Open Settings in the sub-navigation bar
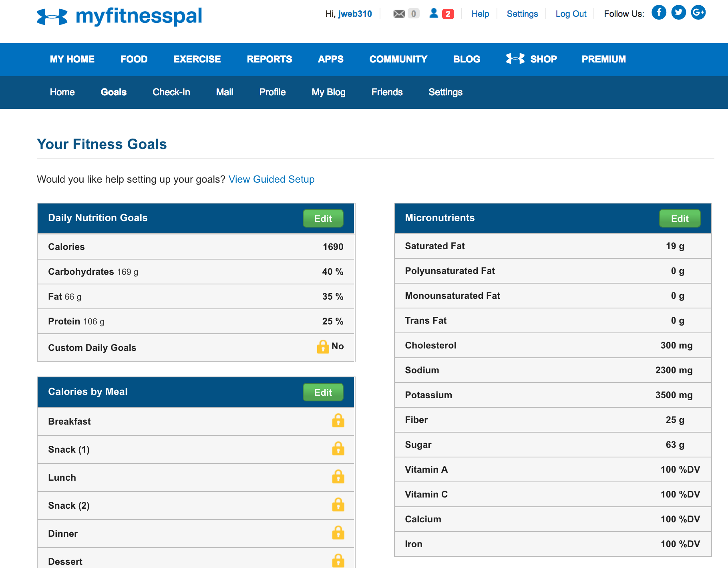The width and height of the screenshot is (728, 568). pos(445,92)
